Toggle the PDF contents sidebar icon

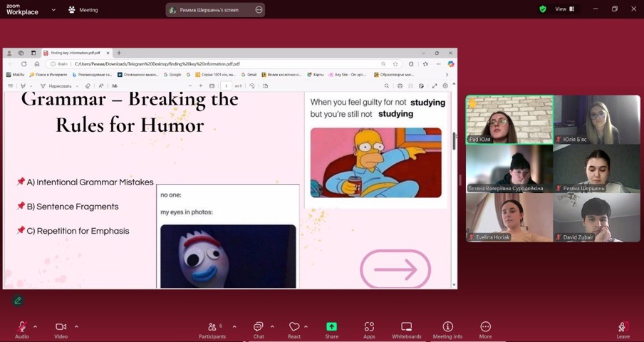pos(10,85)
